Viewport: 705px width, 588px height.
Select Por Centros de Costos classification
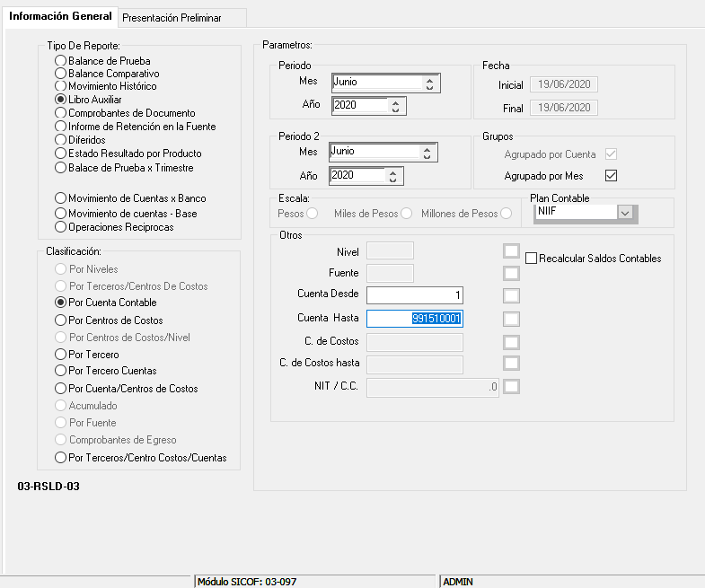61,320
